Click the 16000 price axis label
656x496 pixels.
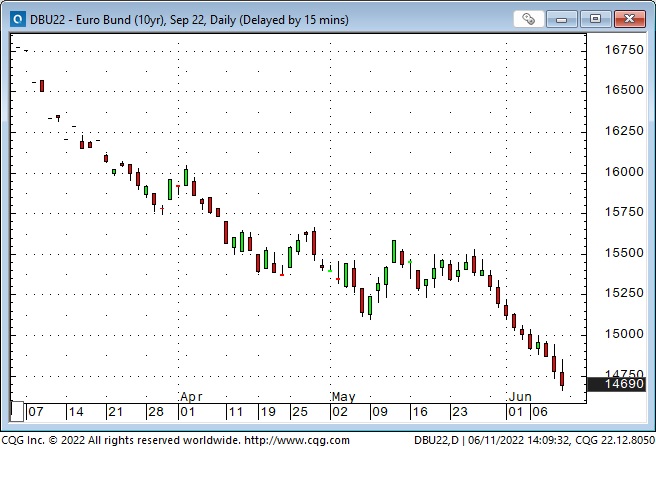pos(624,172)
